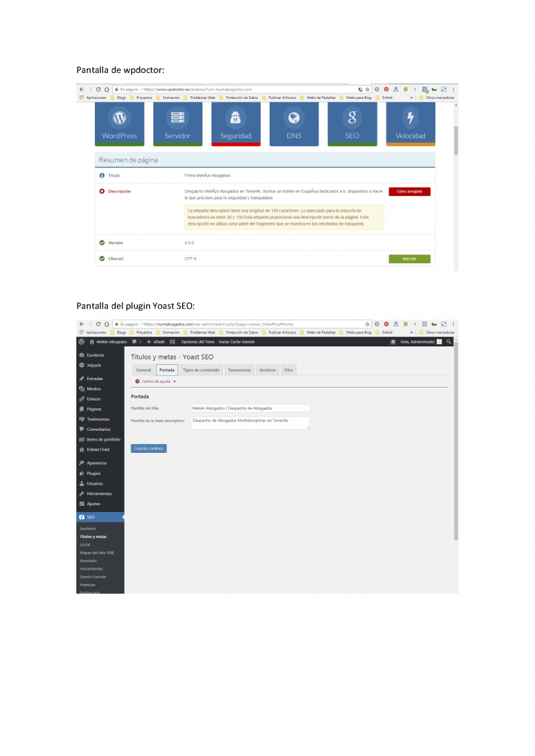The height and width of the screenshot is (756, 535).
Task: Switch to the Archivos tab
Action: coord(267,370)
